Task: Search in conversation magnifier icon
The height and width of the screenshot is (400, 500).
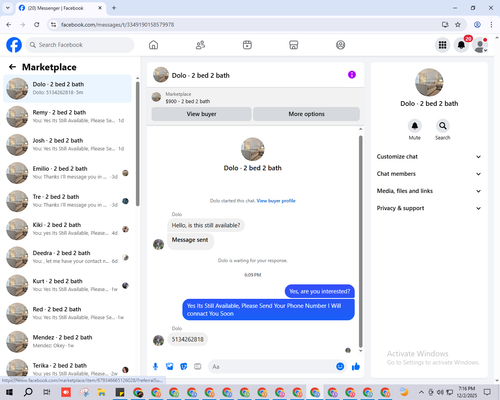Action: click(443, 126)
